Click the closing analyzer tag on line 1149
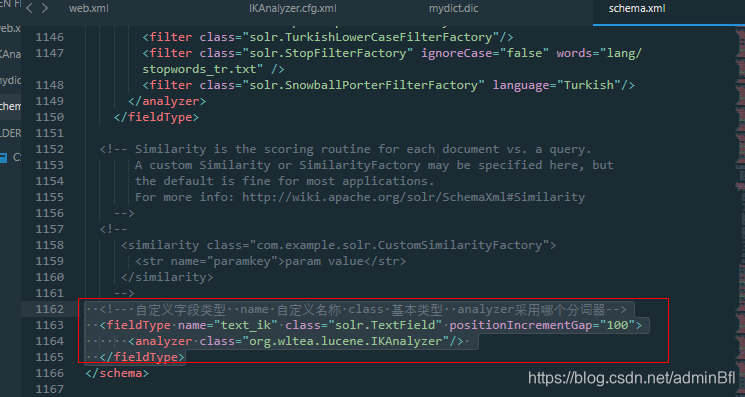 tap(167, 101)
